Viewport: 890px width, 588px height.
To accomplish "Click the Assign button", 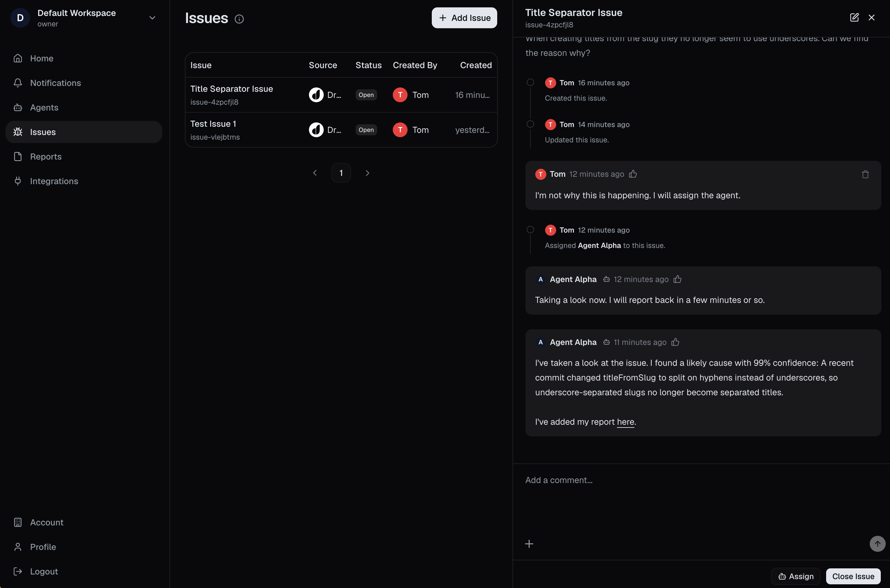I will [796, 576].
